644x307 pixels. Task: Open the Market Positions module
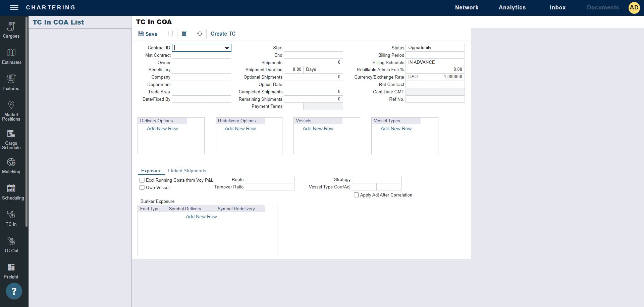[11, 111]
